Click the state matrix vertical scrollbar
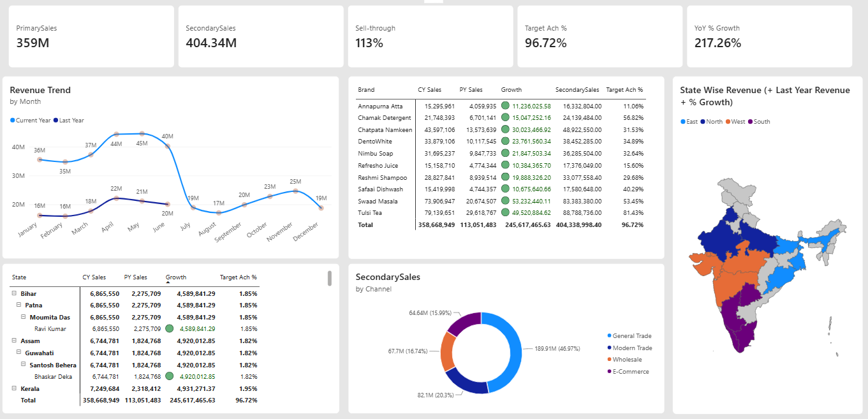868x419 pixels. tap(330, 278)
